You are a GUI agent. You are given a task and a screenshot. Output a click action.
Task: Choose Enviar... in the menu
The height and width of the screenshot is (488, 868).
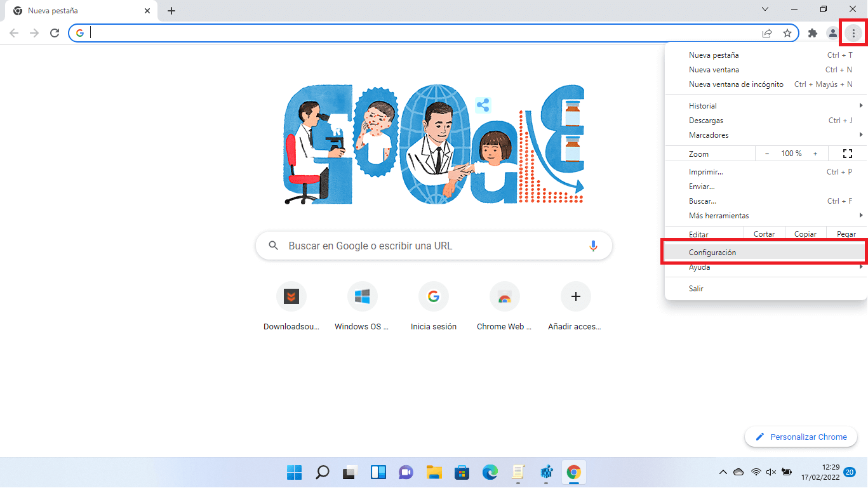pyautogui.click(x=766, y=187)
